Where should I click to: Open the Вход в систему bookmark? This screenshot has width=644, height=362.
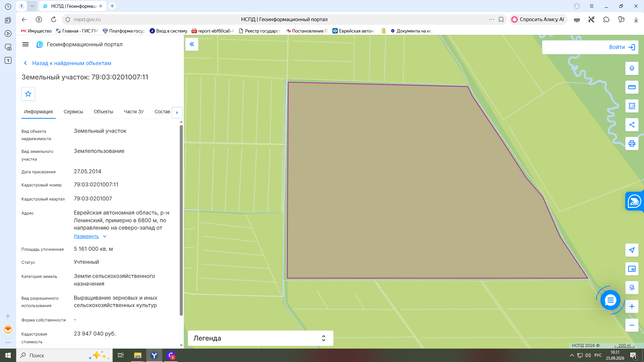[x=168, y=31]
